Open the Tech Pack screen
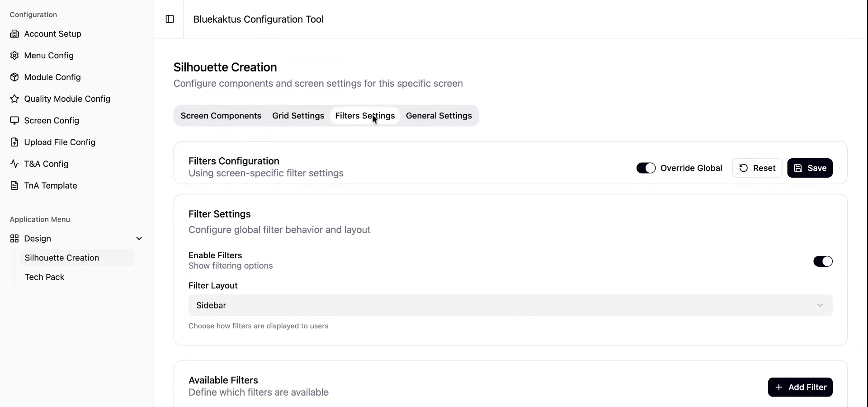This screenshot has height=407, width=868. 44,277
